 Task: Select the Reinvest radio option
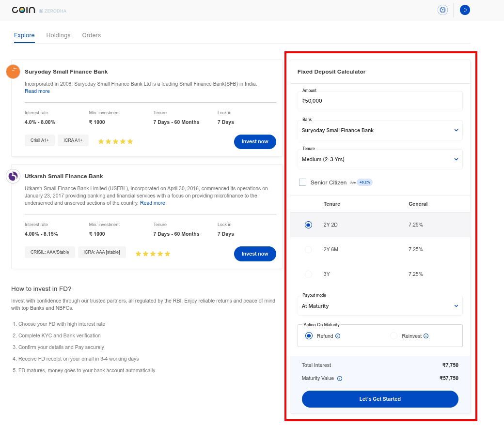tap(394, 336)
